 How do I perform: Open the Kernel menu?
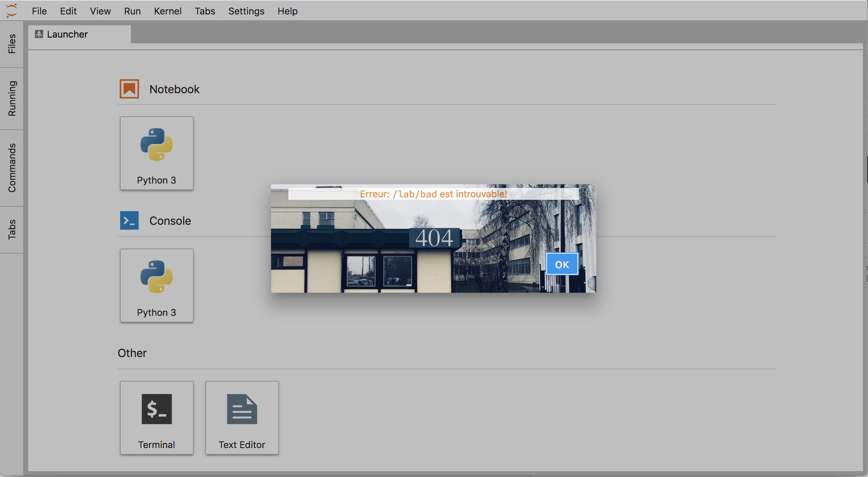(168, 11)
